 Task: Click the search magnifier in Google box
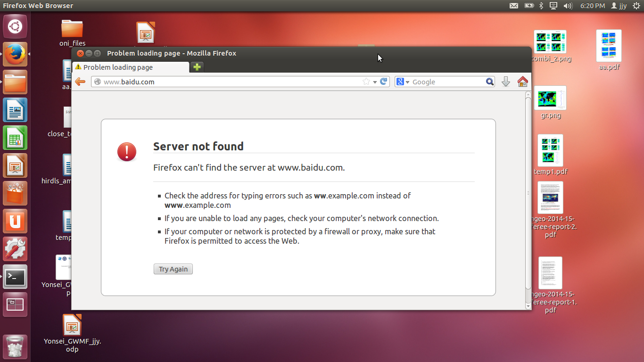click(490, 82)
